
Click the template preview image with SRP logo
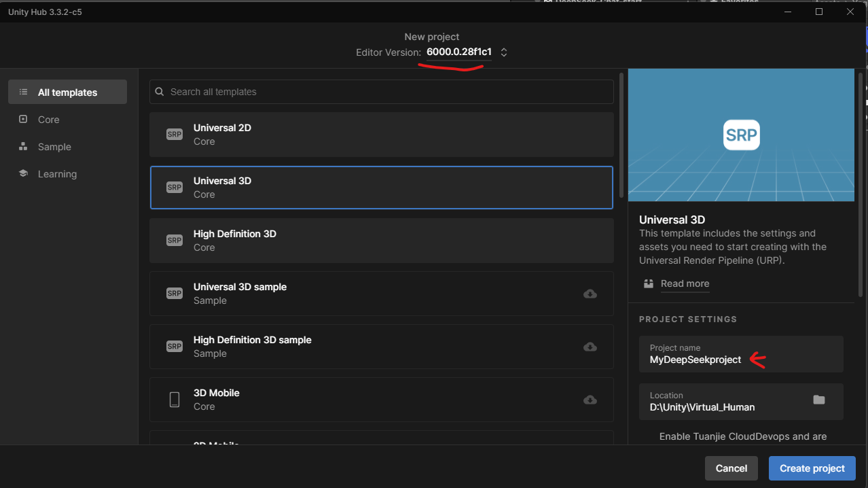[741, 135]
